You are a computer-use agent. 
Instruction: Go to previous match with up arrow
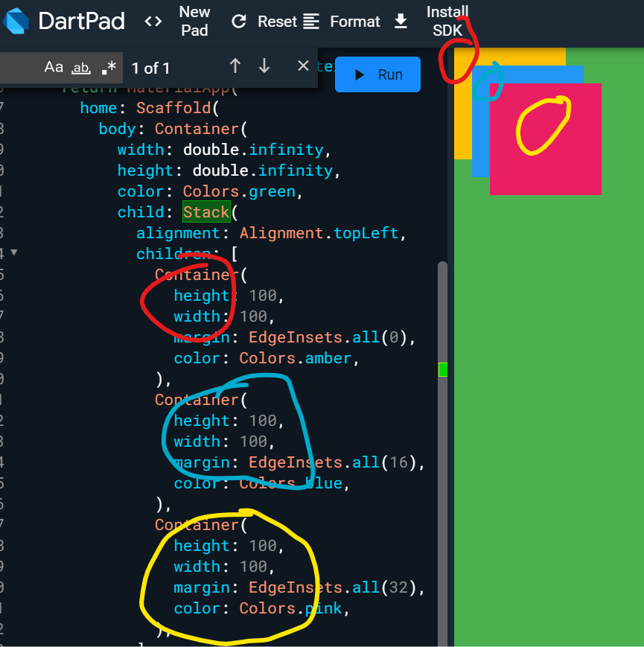(x=235, y=66)
